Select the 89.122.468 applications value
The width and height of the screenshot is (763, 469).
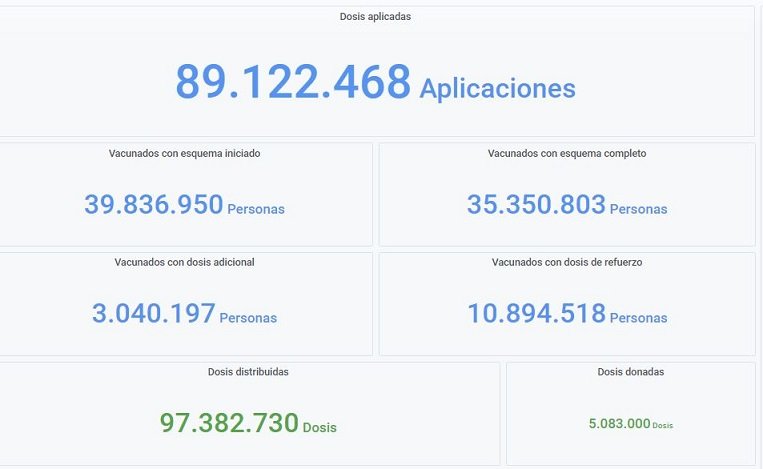click(x=293, y=82)
